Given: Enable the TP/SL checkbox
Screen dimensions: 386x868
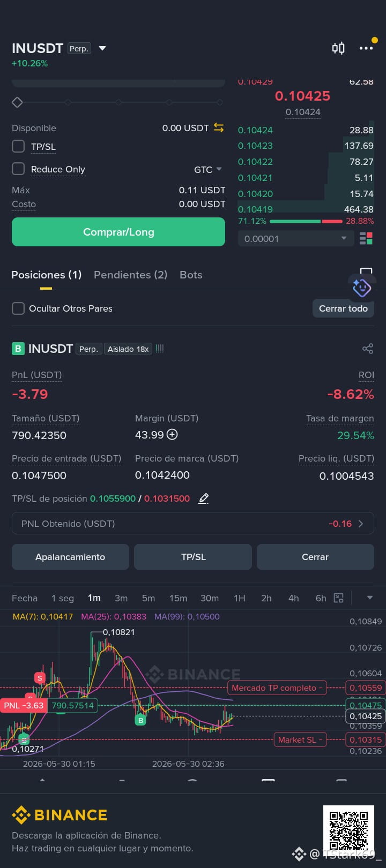Looking at the screenshot, I should pos(18,147).
